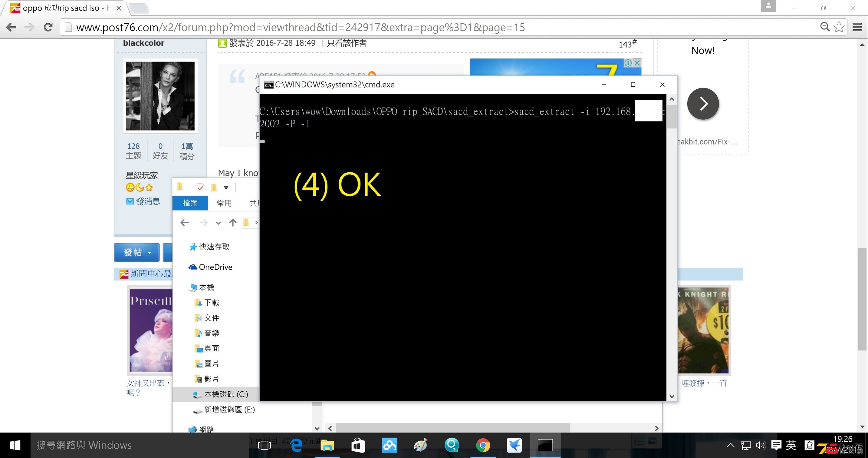868x458 pixels.
Task: Click the ad info (i) icon
Action: pos(628,63)
